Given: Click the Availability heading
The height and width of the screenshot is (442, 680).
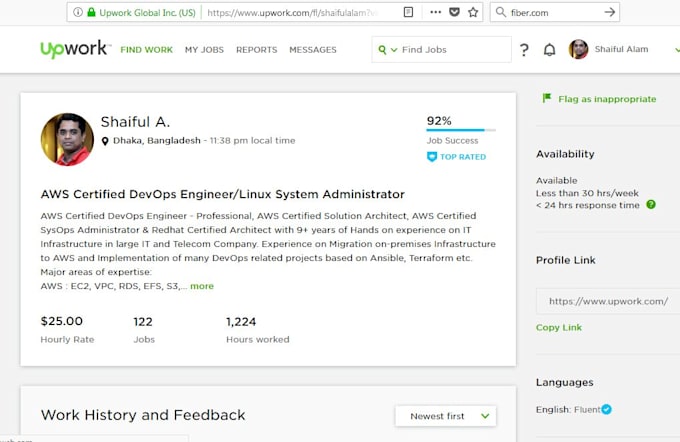Looking at the screenshot, I should pyautogui.click(x=565, y=154).
